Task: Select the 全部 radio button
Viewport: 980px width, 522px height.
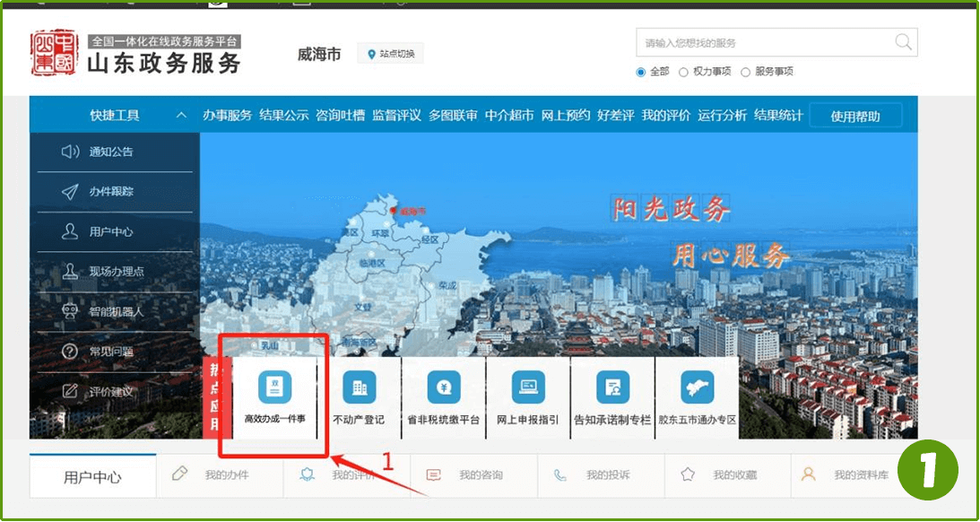Action: [640, 72]
